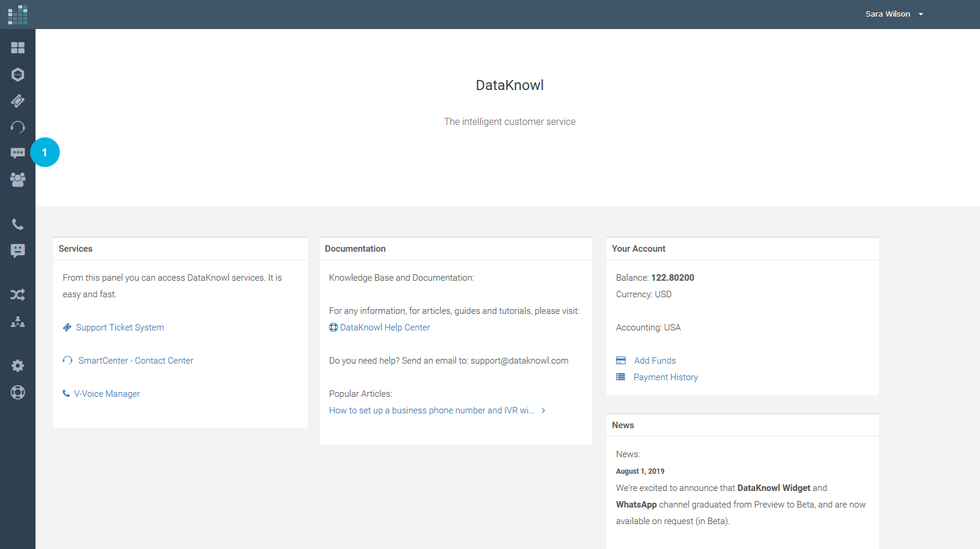Click the August 1, 2019 news date
The height and width of the screenshot is (549, 980).
click(640, 471)
